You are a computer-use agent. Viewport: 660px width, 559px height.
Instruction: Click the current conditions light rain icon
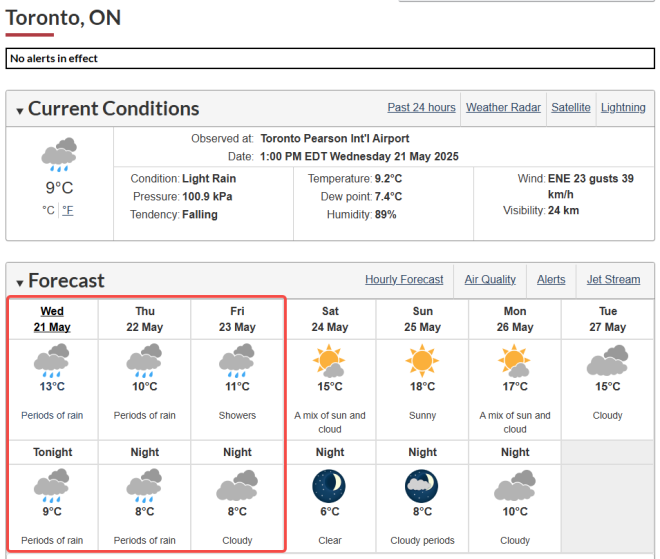[x=59, y=155]
